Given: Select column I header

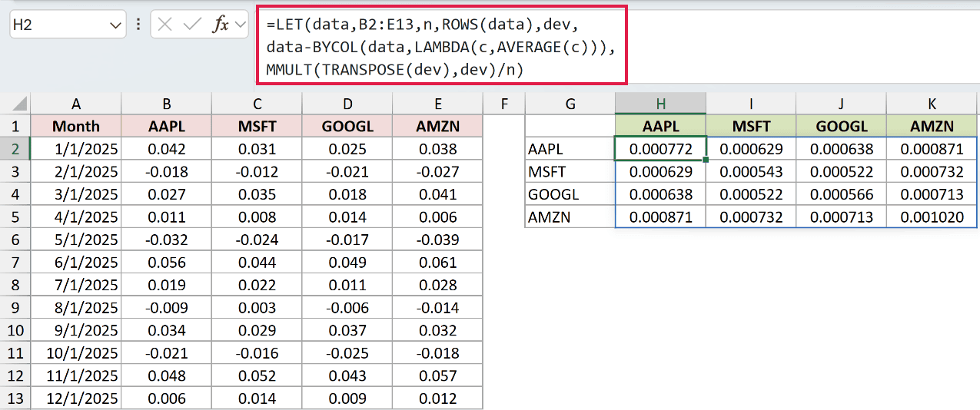Looking at the screenshot, I should pos(751,104).
